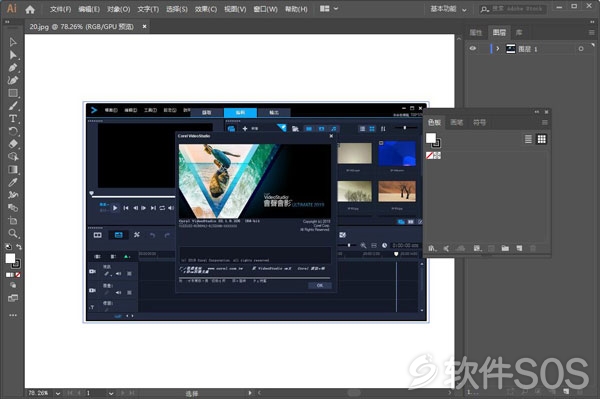The height and width of the screenshot is (399, 600).
Task: Set fill to None via toolbar icon
Action: point(18,275)
